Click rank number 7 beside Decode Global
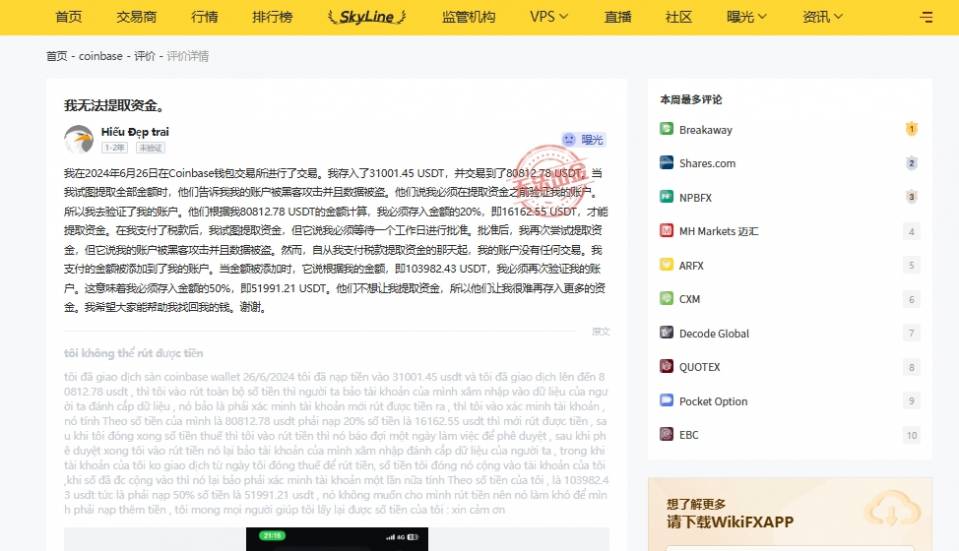 point(911,333)
